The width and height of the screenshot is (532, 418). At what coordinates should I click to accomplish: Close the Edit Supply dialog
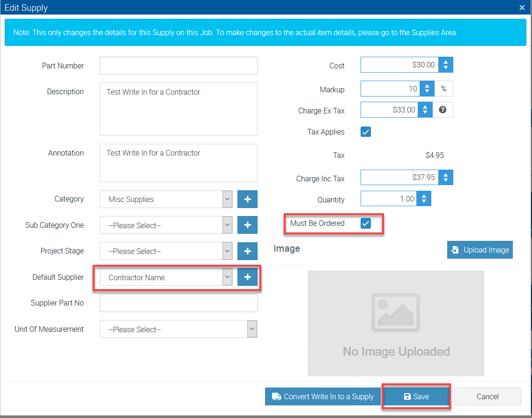522,7
